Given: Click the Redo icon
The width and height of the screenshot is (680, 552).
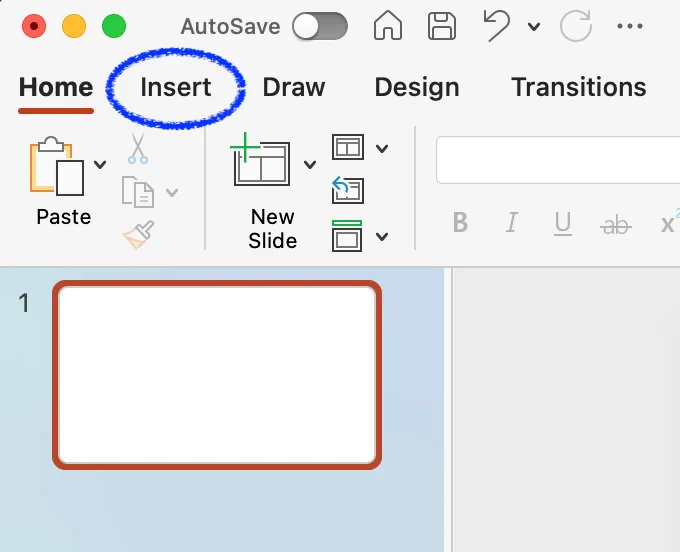Looking at the screenshot, I should pos(576,26).
